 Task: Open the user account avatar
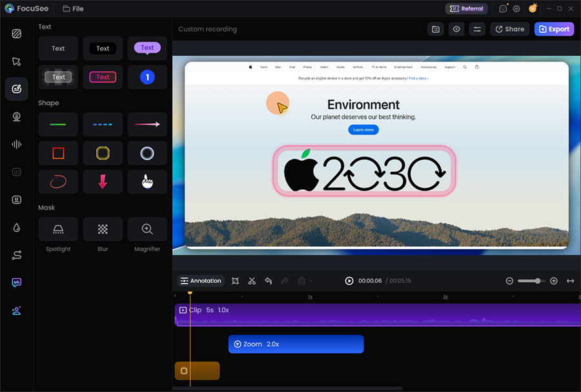tap(533, 8)
